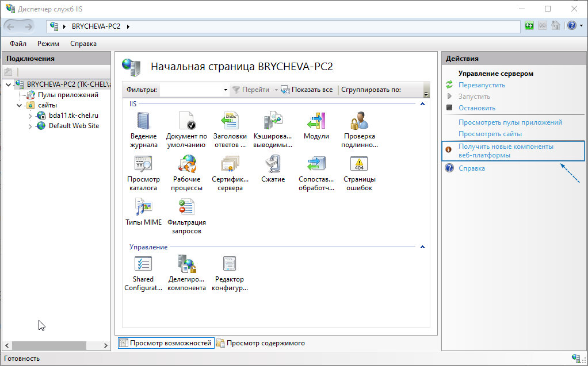Viewport: 588px width, 366px height.
Task: Open the dropdown arrow beside the help icon
Action: (581, 25)
